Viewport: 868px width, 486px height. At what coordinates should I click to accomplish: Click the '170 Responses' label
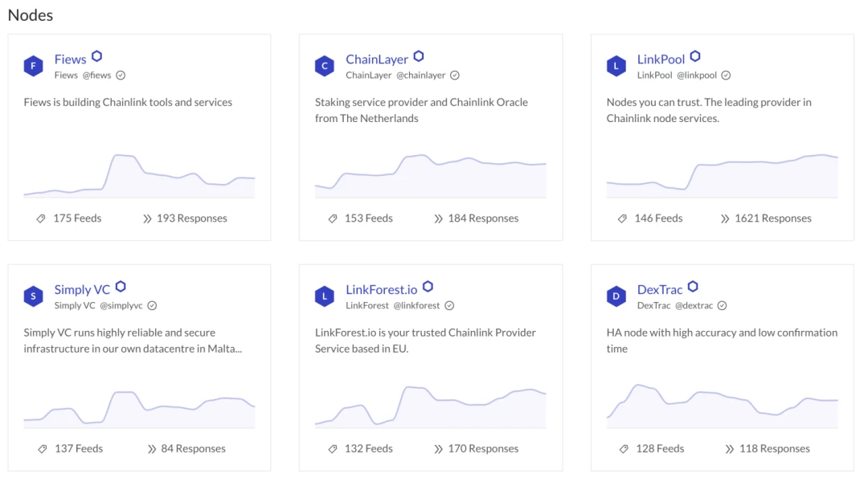click(x=483, y=449)
